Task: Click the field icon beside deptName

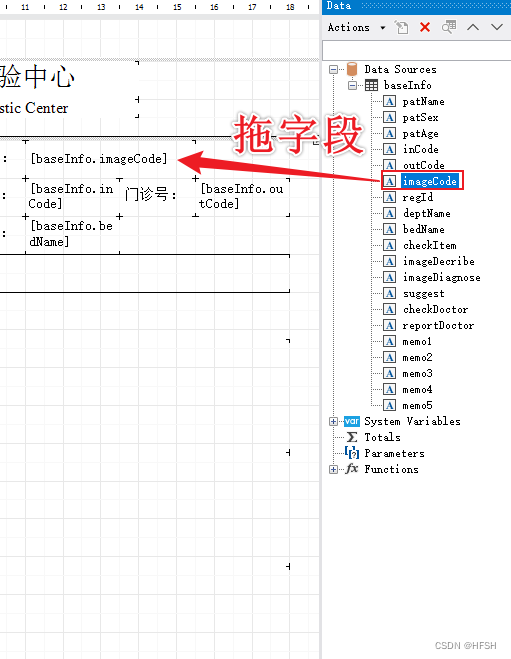Action: 390,214
